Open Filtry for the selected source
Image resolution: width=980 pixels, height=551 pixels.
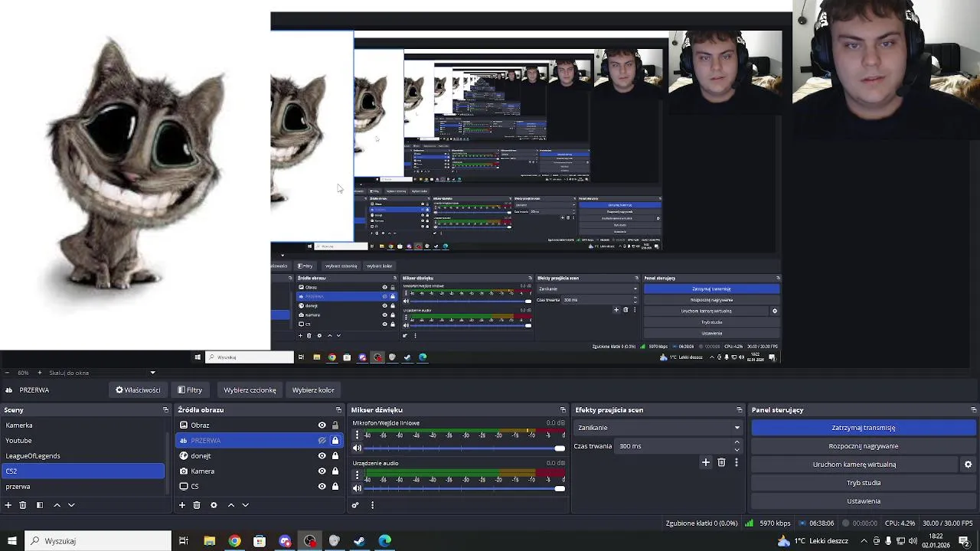click(x=190, y=390)
